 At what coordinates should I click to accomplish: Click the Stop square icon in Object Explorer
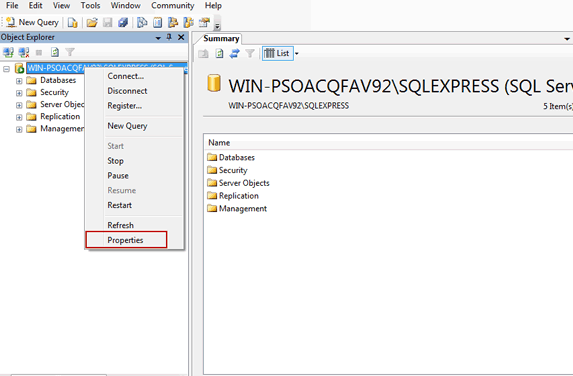pyautogui.click(x=39, y=53)
